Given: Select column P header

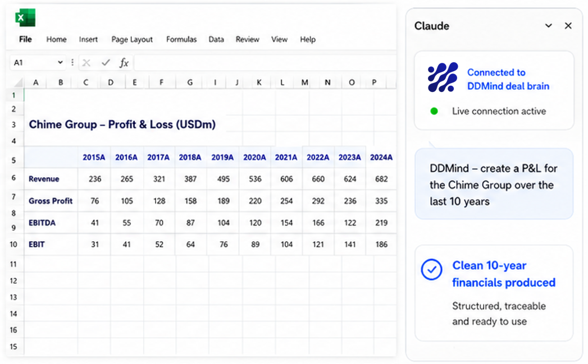Looking at the screenshot, I should (374, 82).
